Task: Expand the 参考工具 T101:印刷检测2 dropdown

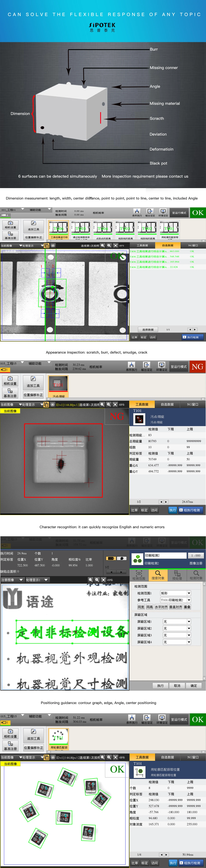Action: pyautogui.click(x=189, y=600)
